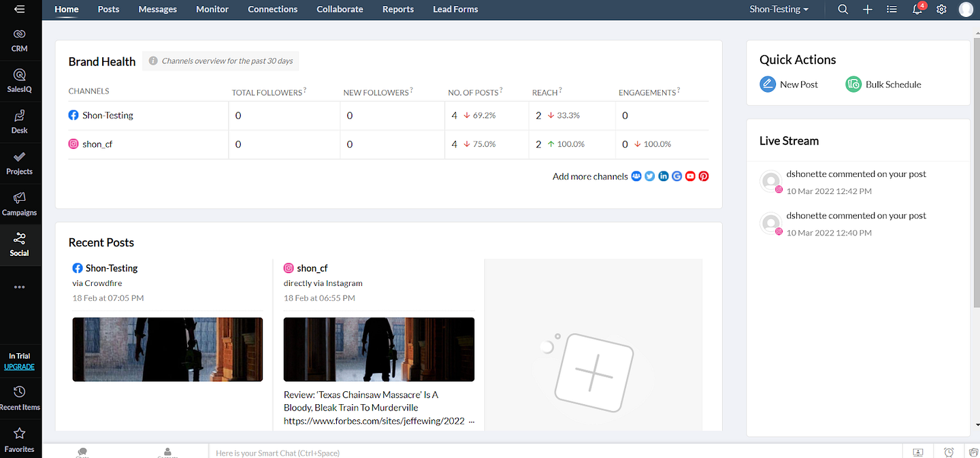Click the "directly via Instagram" text
The image size is (980, 458).
(x=323, y=283)
